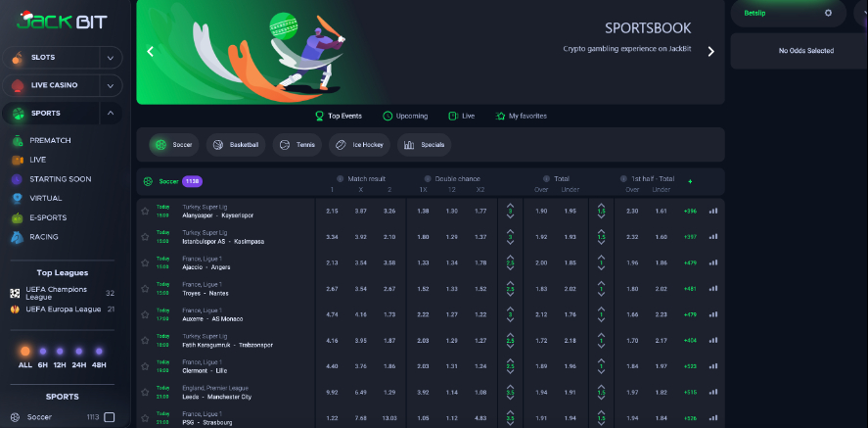Expand the Live Casino menu chevron
Screen dimensions: 868x428
pos(111,86)
